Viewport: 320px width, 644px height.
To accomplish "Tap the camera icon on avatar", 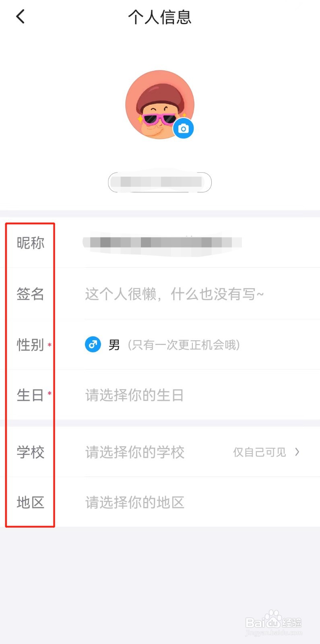I will tap(184, 128).
